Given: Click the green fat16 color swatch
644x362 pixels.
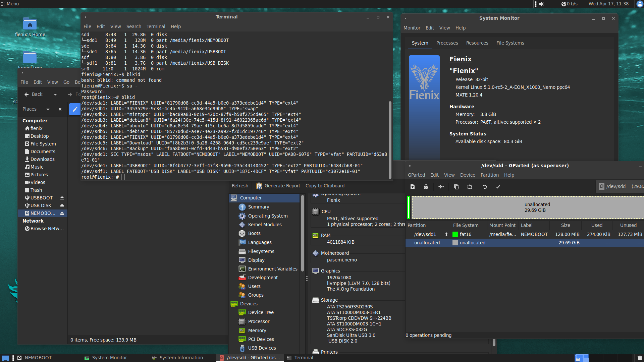Looking at the screenshot, I should 455,234.
